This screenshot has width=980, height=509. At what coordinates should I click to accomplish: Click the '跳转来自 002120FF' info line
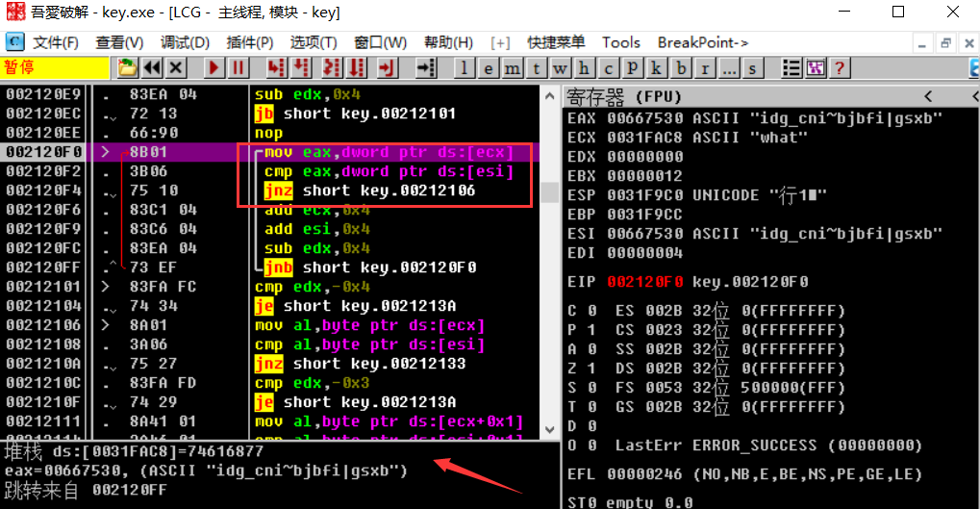(86, 490)
